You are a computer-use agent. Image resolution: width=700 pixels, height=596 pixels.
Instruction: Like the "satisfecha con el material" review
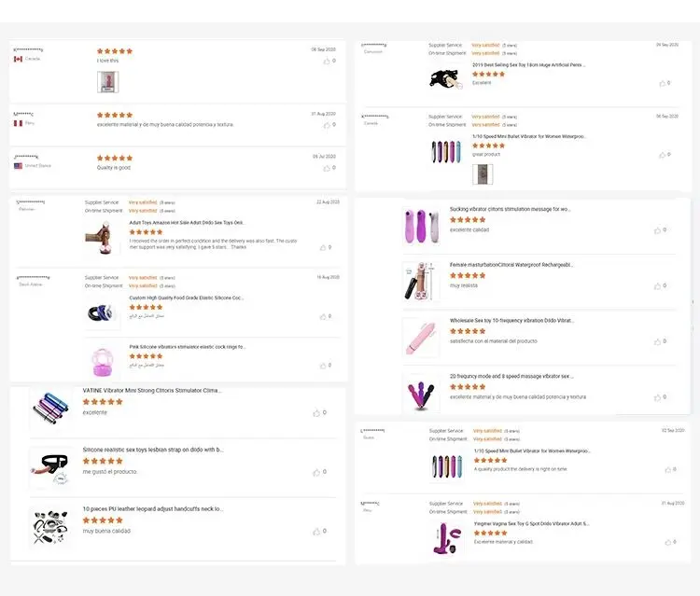[x=657, y=340]
